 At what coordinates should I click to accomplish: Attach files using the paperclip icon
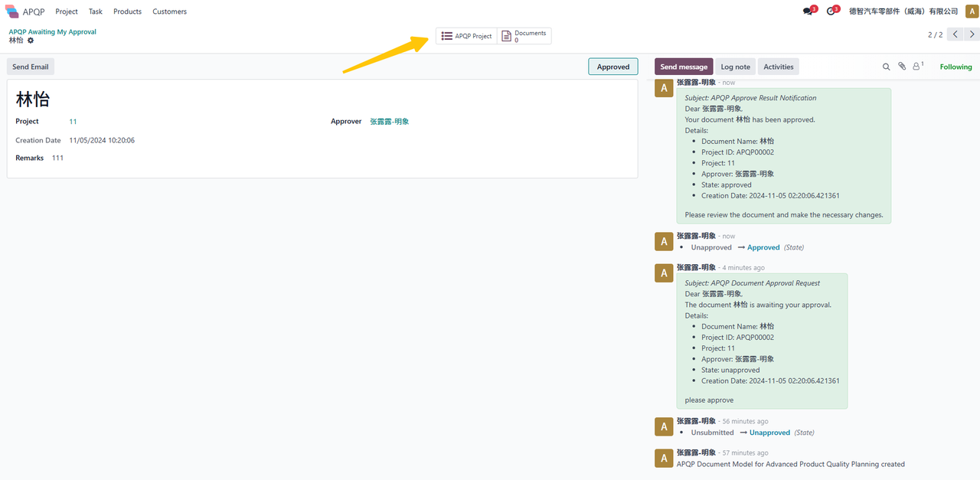pos(902,67)
